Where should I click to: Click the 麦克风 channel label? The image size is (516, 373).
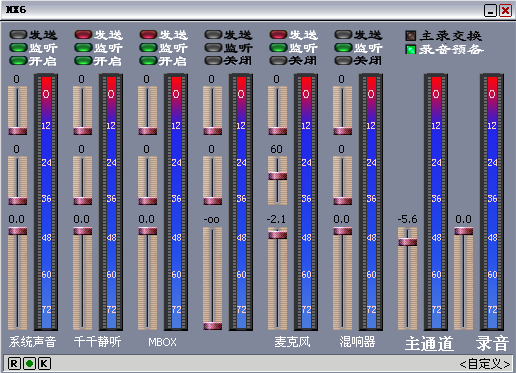tap(292, 342)
